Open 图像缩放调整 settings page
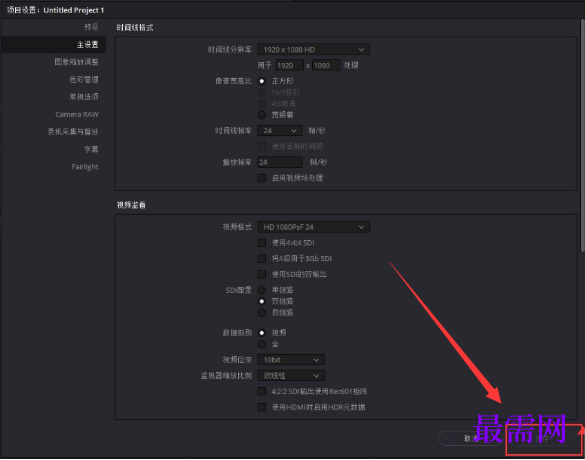This screenshot has width=585, height=460. [76, 62]
